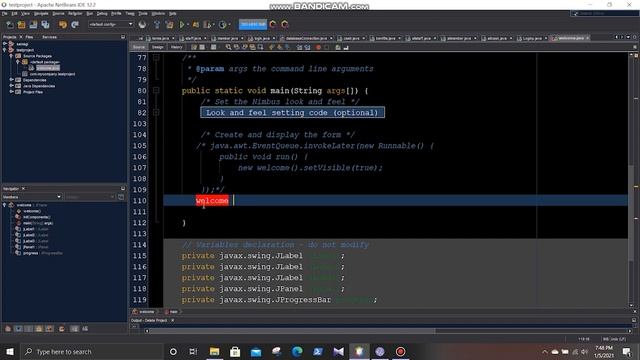The height and width of the screenshot is (360, 640).
Task: Switch to the Files panel tab
Action: point(29,37)
